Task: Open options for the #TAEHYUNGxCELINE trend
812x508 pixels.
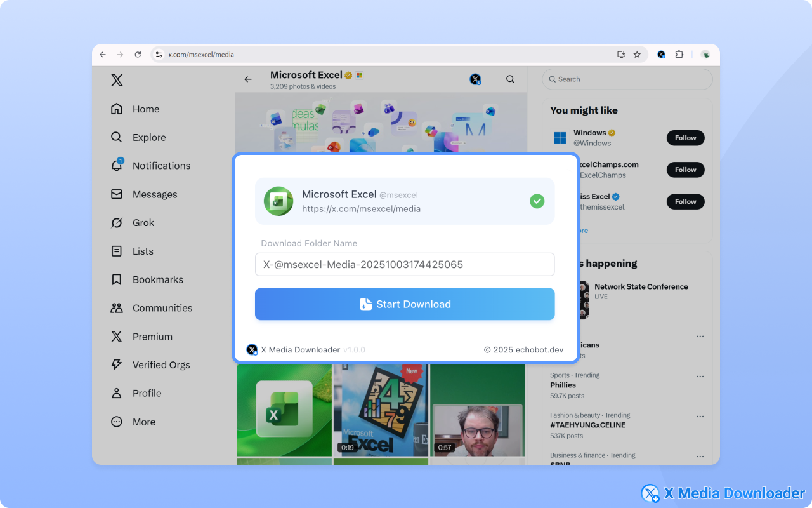Action: (700, 416)
